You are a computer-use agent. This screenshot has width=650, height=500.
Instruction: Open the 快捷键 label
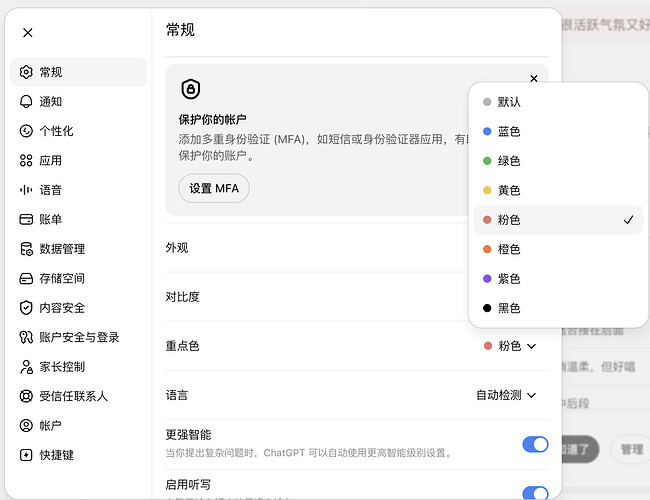[56, 455]
